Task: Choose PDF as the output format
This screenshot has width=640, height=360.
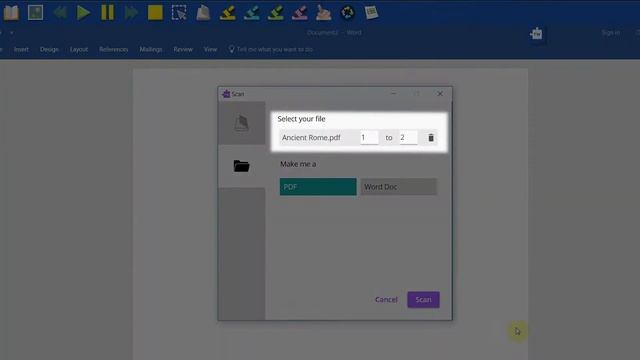Action: (x=318, y=187)
